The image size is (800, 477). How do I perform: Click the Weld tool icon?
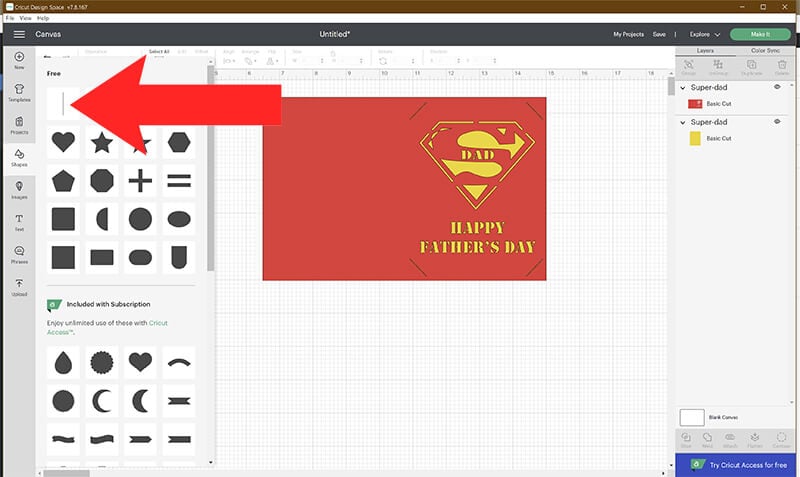pos(707,440)
